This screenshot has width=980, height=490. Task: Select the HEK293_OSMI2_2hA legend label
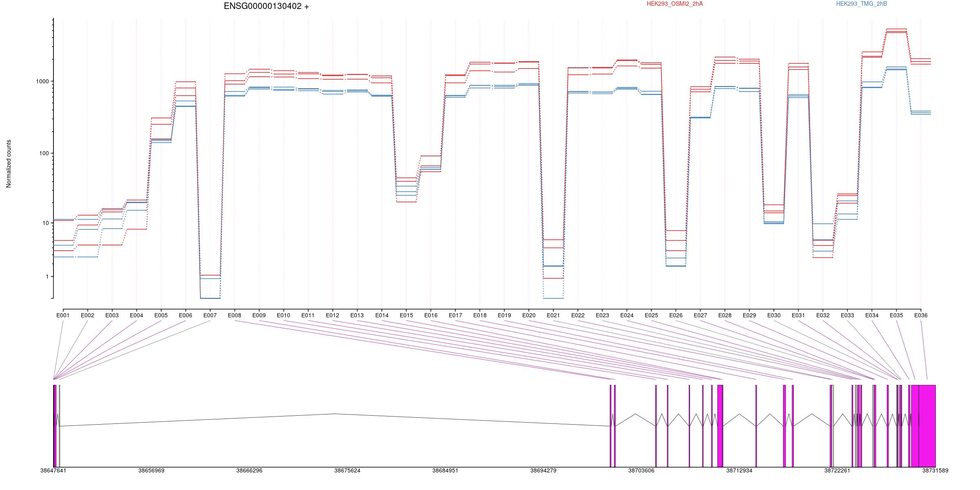click(x=675, y=4)
